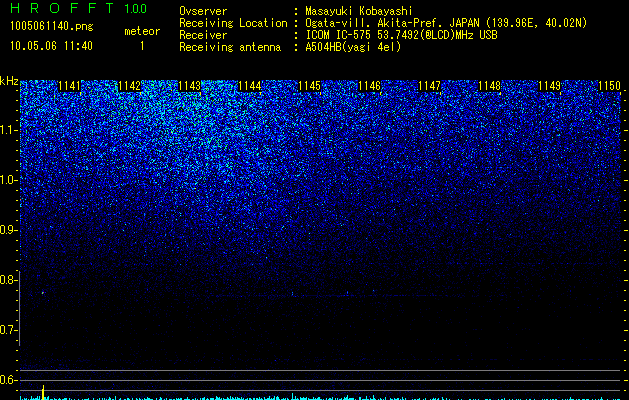Click the meteor count value 1
The width and height of the screenshot is (629, 400).
click(x=142, y=46)
